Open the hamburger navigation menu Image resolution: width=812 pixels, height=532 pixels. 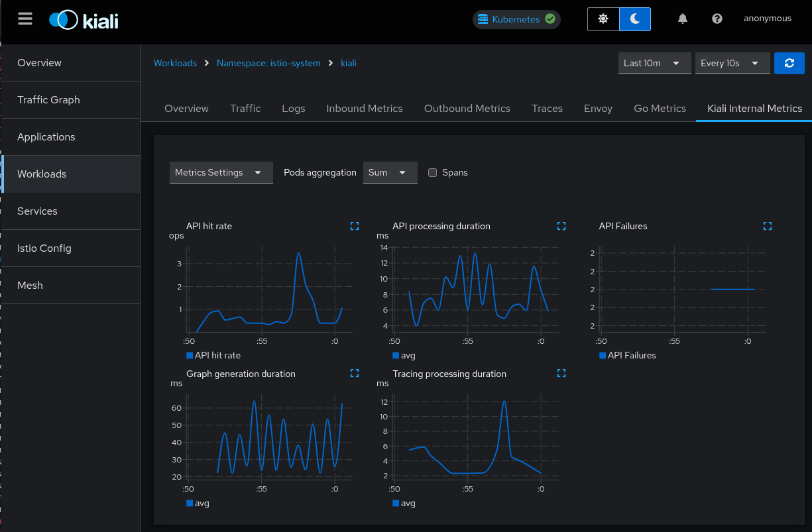click(x=25, y=19)
